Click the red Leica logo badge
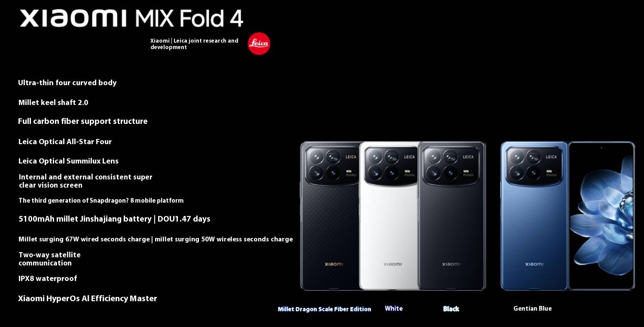 pos(259,43)
